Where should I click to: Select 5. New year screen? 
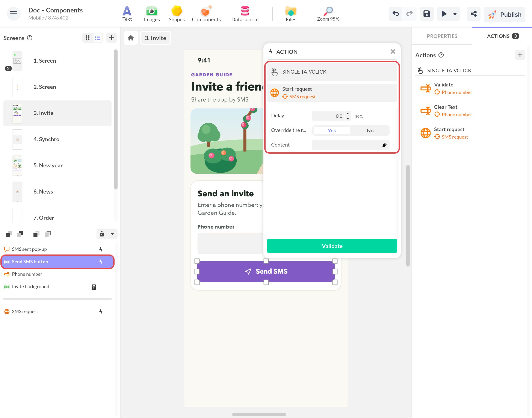57,165
